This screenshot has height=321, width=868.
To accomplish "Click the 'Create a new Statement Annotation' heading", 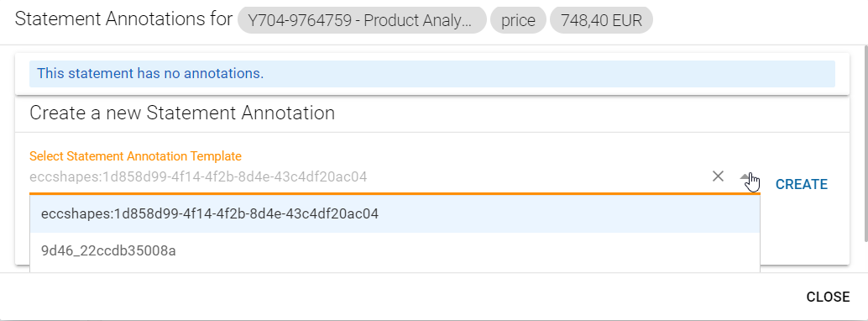I will coord(182,113).
